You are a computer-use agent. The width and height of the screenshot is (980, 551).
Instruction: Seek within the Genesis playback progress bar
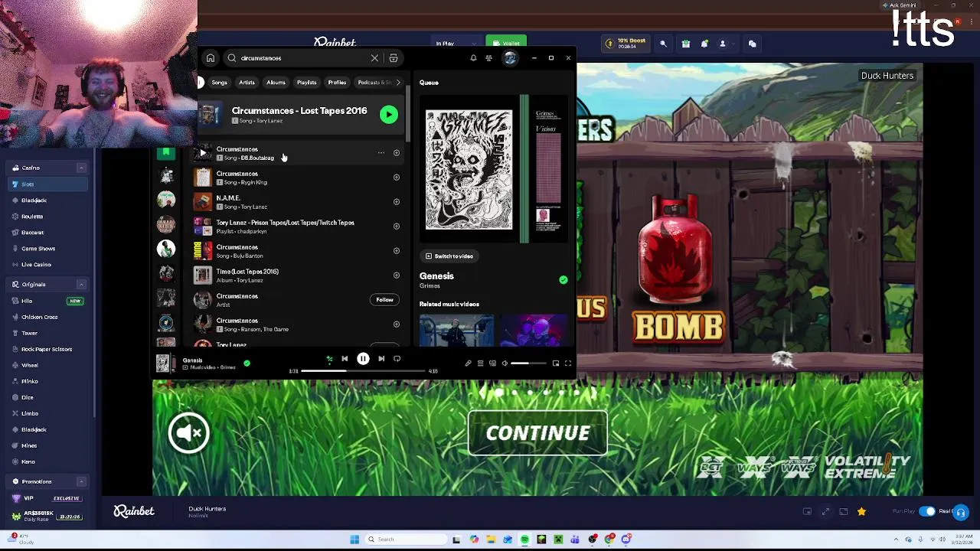pos(363,371)
